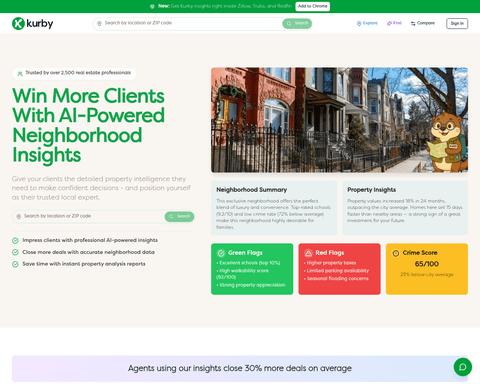The image size is (480, 384).
Task: Click 'Excellent schools (top 10%)' bullet
Action: (248, 263)
